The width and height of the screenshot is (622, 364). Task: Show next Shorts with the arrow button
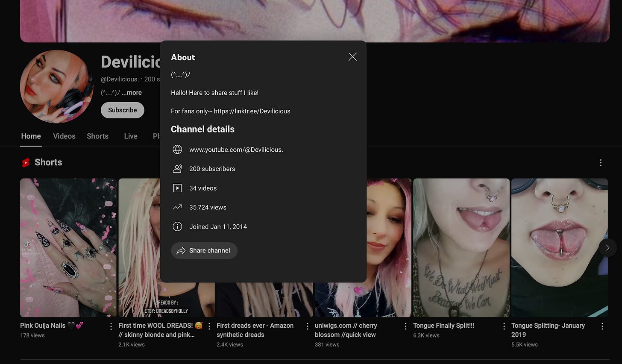[x=607, y=248]
